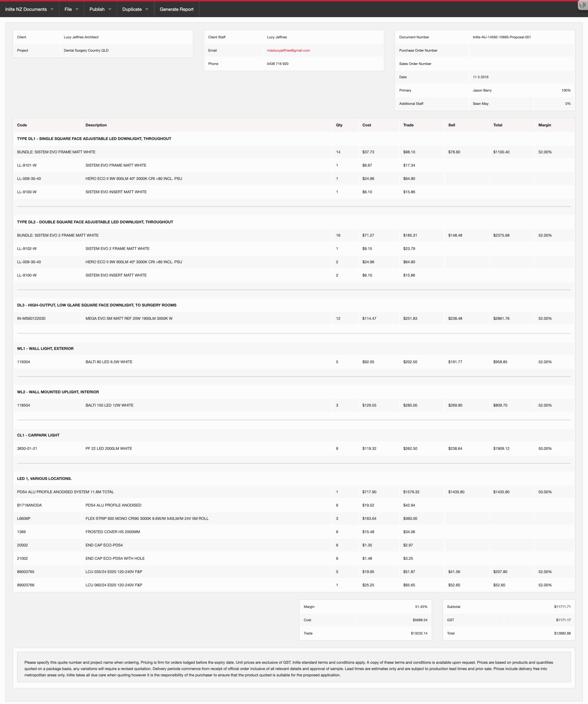Click the Generate Report button
Viewport: 588px width, 704px height.
click(x=176, y=9)
